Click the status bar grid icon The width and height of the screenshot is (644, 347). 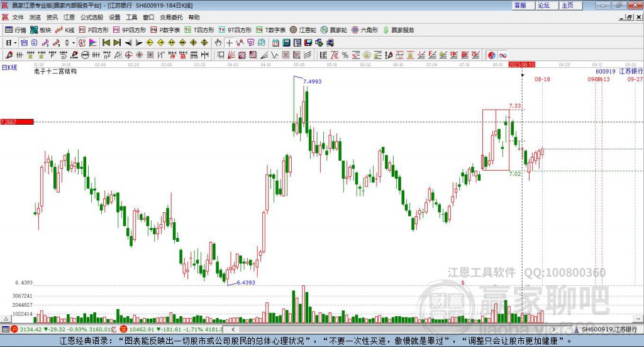coord(5,329)
